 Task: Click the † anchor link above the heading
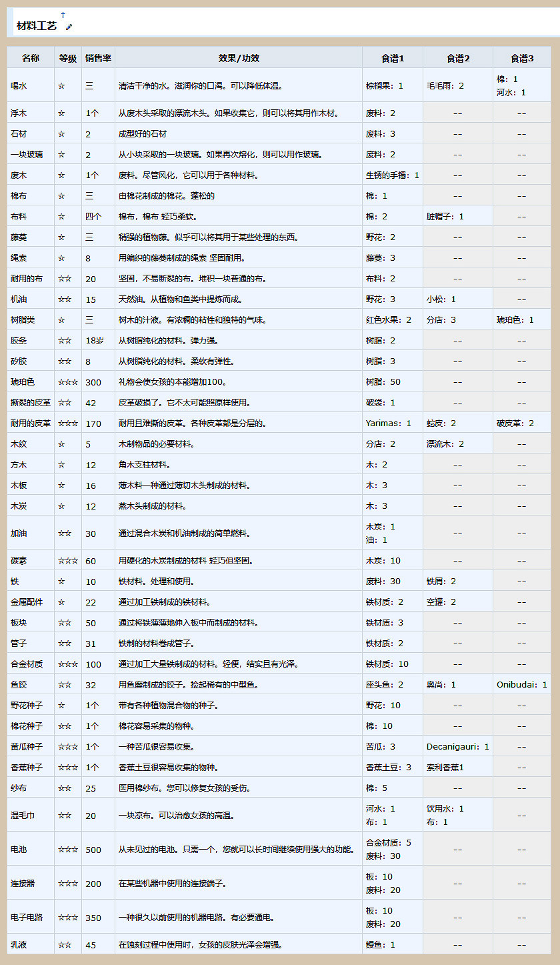[63, 13]
